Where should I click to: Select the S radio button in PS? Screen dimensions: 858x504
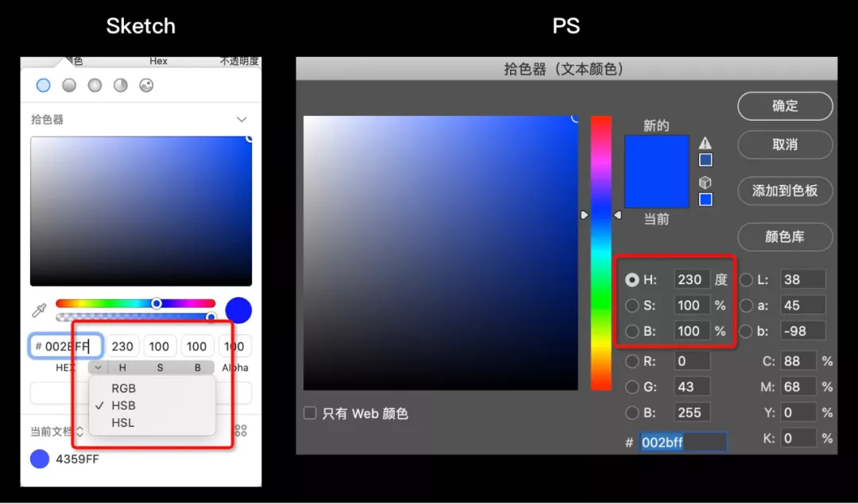coord(632,306)
